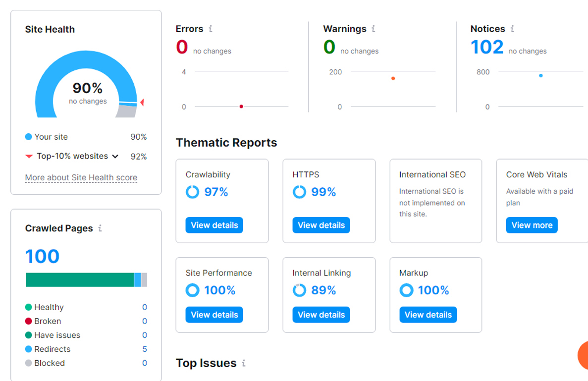
Task: Click the green segment of crawled pages bar
Action: [x=80, y=280]
